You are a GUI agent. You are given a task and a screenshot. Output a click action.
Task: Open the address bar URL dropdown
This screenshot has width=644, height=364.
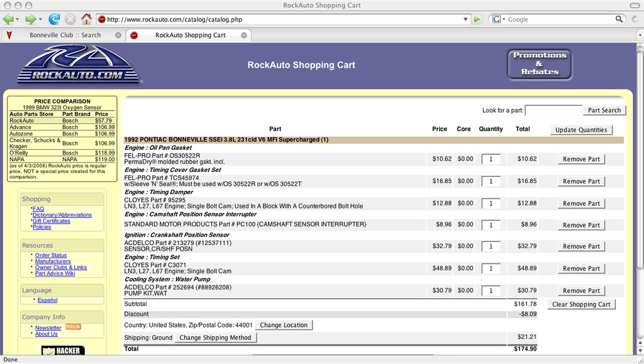[465, 20]
